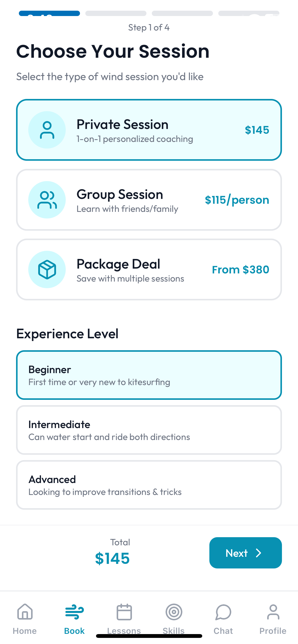Select the Intermediate experience level

pyautogui.click(x=149, y=430)
